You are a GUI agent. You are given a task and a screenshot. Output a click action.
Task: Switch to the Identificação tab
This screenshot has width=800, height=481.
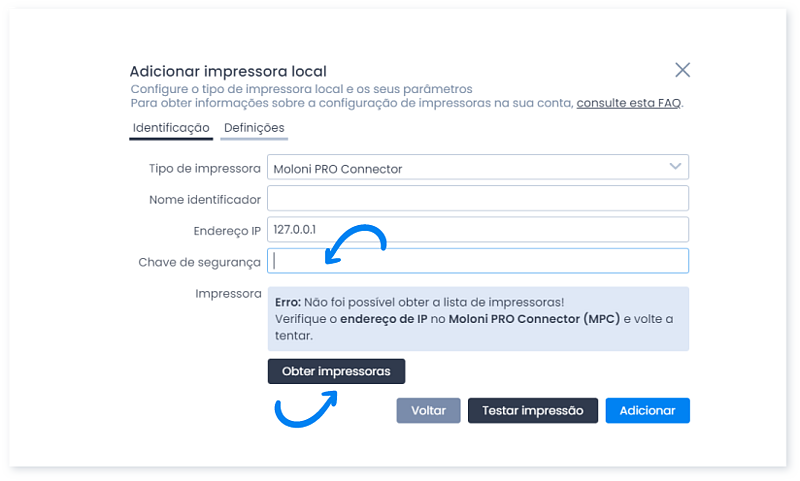(x=171, y=128)
